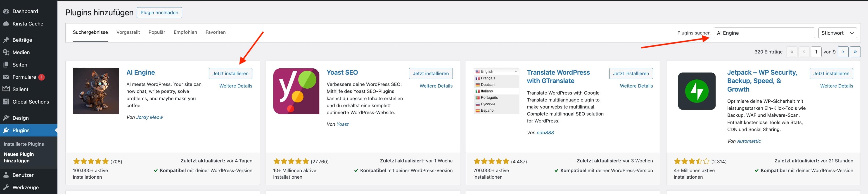This screenshot has width=868, height=194.
Task: Switch to the Populär tab
Action: coord(157,32)
